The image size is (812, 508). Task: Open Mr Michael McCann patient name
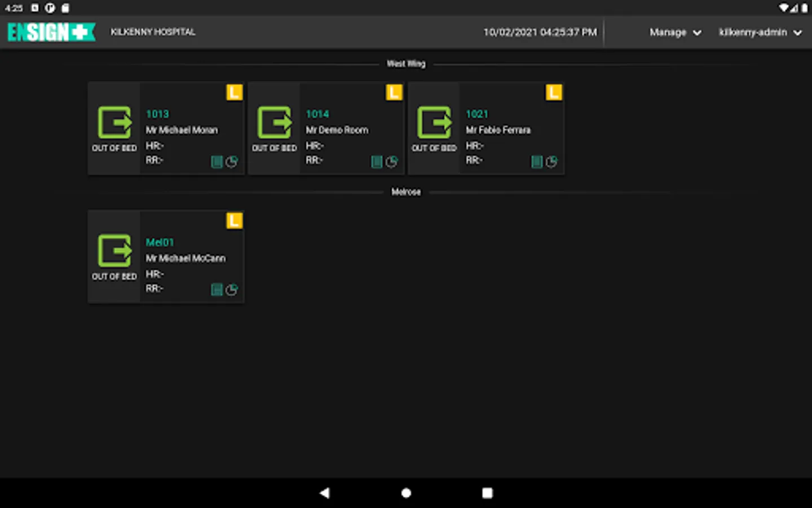[x=186, y=258]
